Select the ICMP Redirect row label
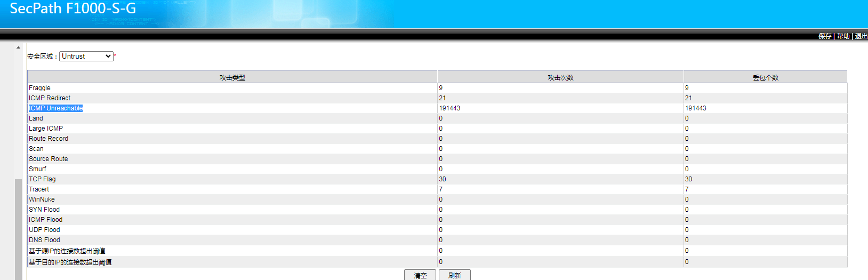This screenshot has height=280, width=868. (50, 98)
